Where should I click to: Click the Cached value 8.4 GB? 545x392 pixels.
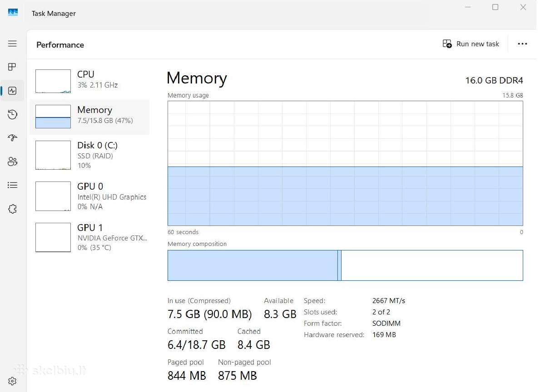point(254,345)
